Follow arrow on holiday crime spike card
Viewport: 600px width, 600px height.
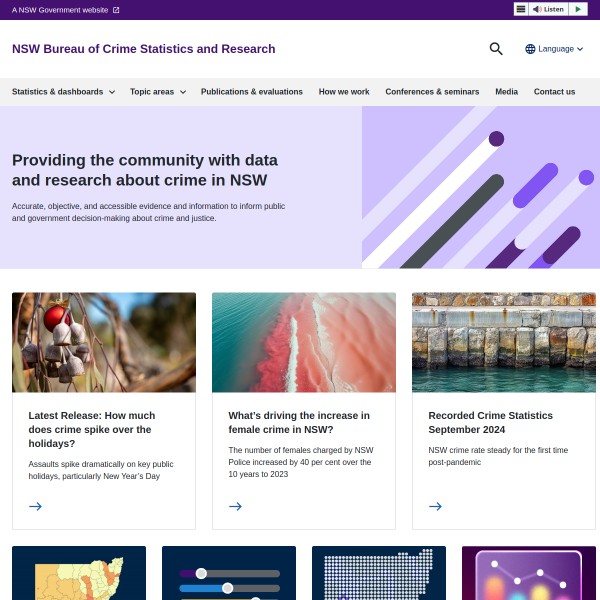click(36, 506)
